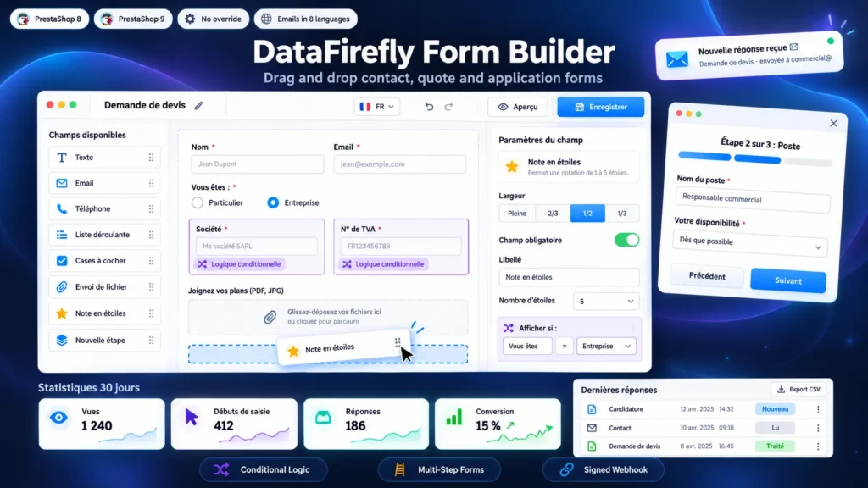The height and width of the screenshot is (488, 868).
Task: Pick the Envoi de fichier paperclip icon
Action: [x=61, y=286]
